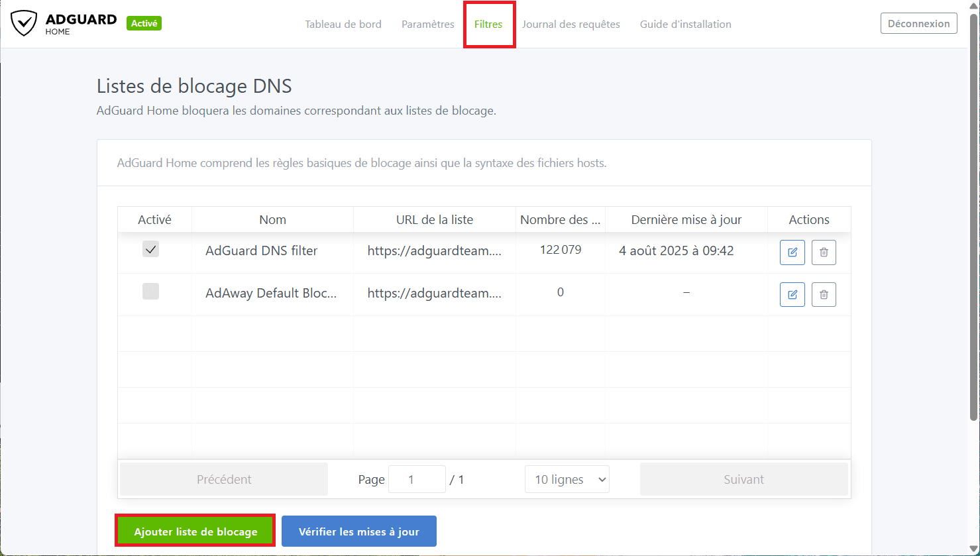Select the Filtres menu

(x=488, y=24)
